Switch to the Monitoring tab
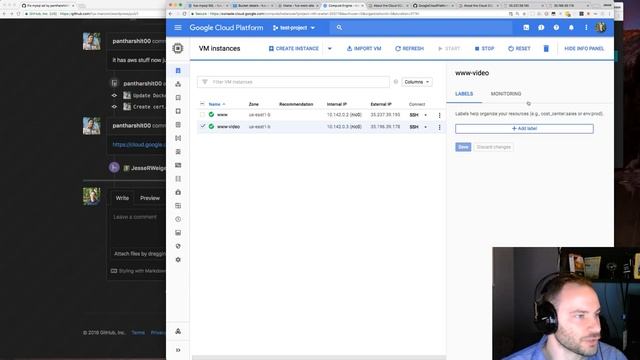The height and width of the screenshot is (360, 640). pyautogui.click(x=506, y=94)
